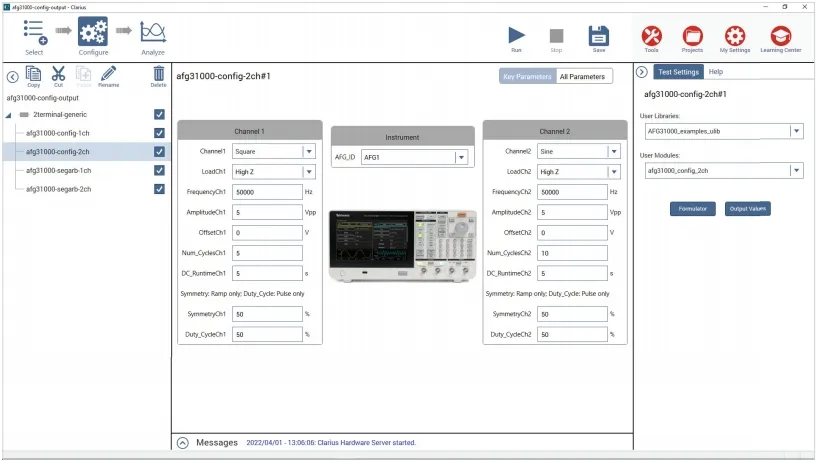819x463 pixels.
Task: Click the Formulator button
Action: pos(692,209)
